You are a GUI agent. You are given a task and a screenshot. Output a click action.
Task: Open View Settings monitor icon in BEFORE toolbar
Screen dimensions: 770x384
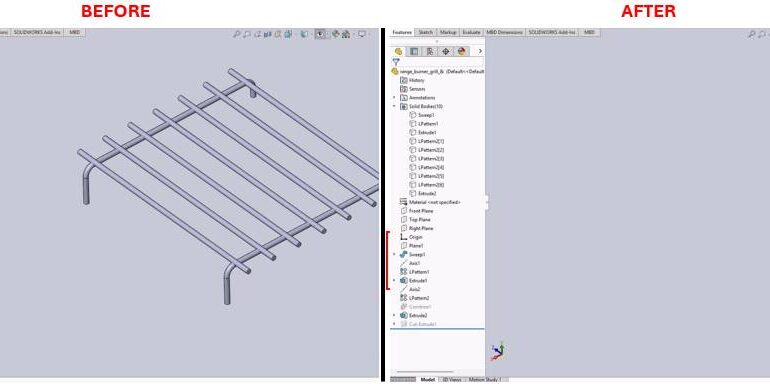(x=362, y=34)
